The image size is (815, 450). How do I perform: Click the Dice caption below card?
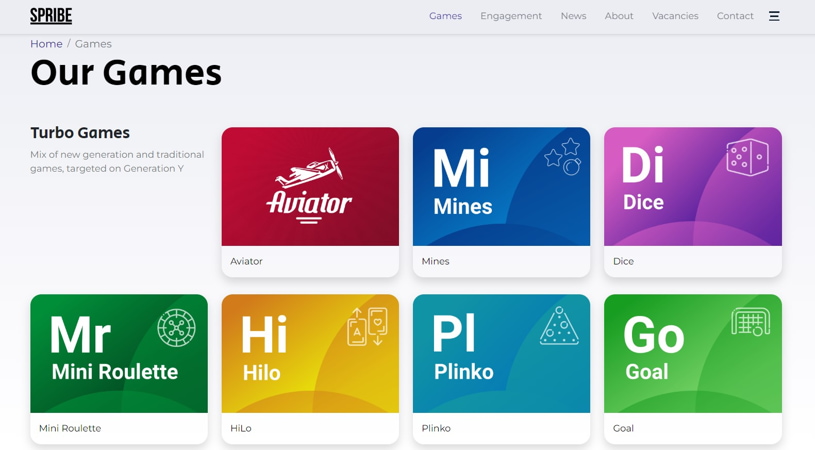[623, 261]
